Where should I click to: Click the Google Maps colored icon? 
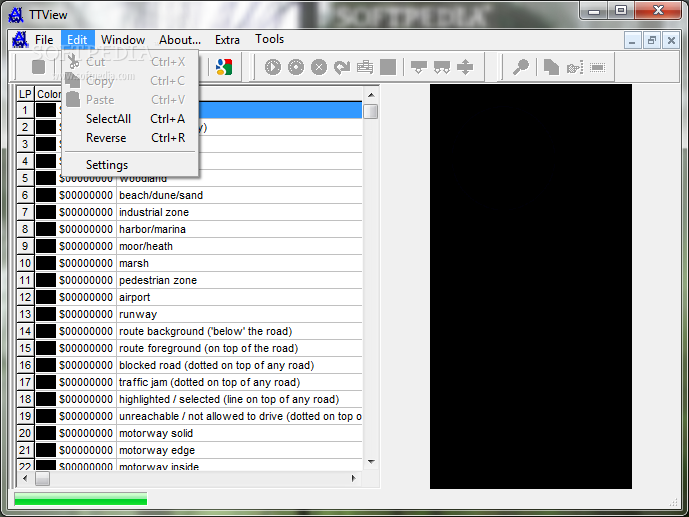[x=224, y=67]
